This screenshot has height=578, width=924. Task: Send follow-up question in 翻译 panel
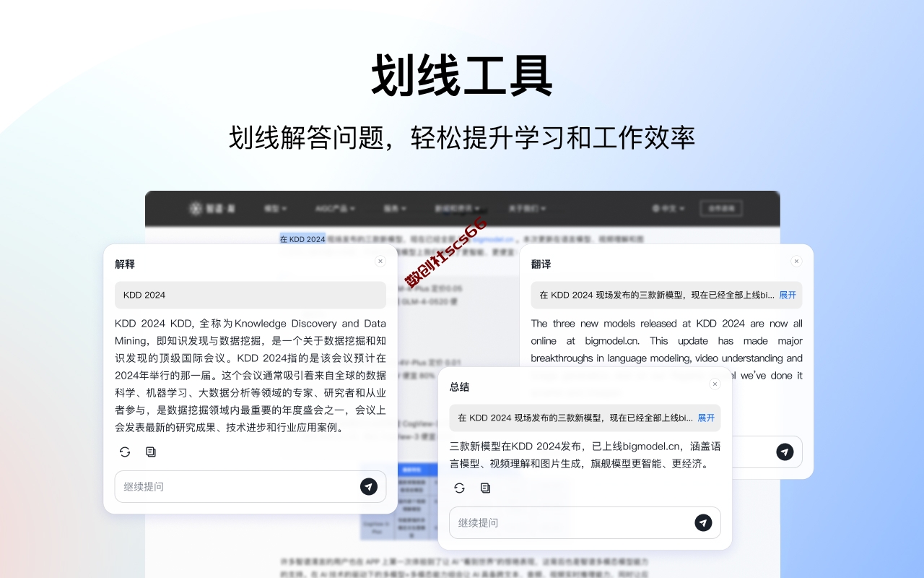tap(785, 452)
